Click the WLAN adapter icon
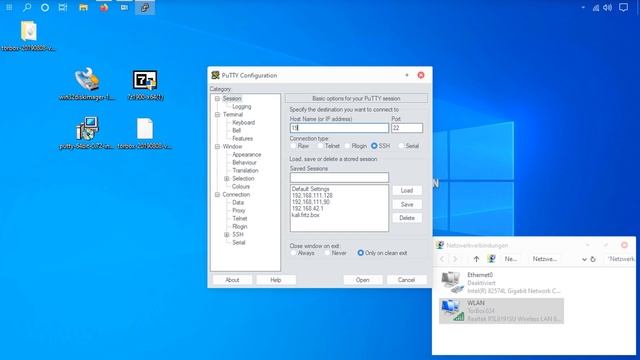The width and height of the screenshot is (640, 360). coord(452,310)
